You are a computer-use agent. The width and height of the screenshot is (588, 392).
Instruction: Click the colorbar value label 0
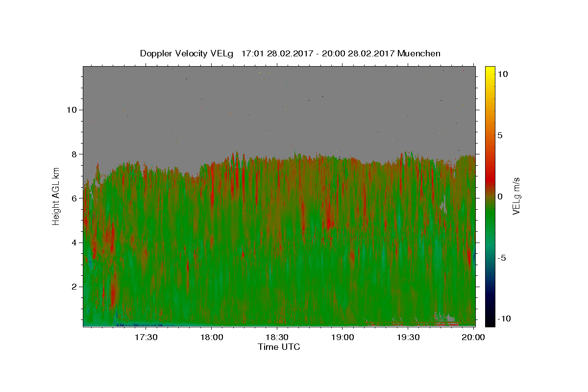500,196
